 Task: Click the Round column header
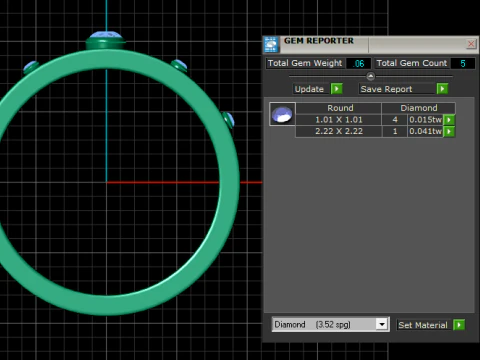(x=339, y=108)
